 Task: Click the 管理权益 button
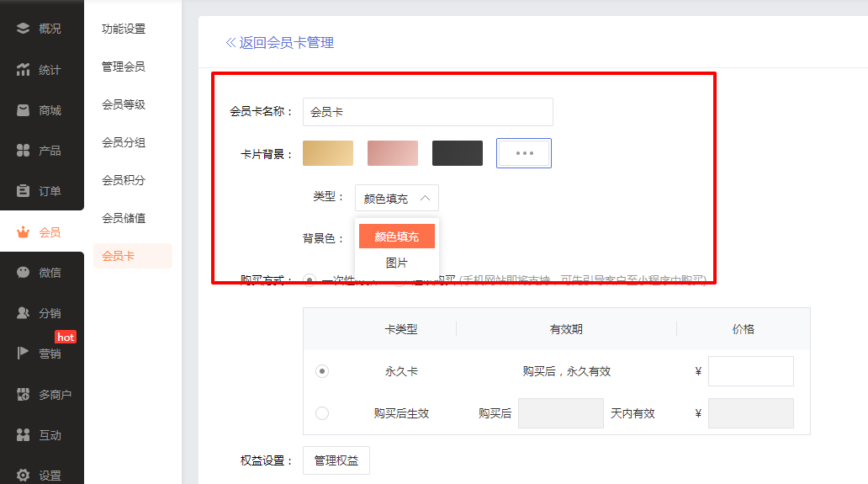tap(336, 460)
